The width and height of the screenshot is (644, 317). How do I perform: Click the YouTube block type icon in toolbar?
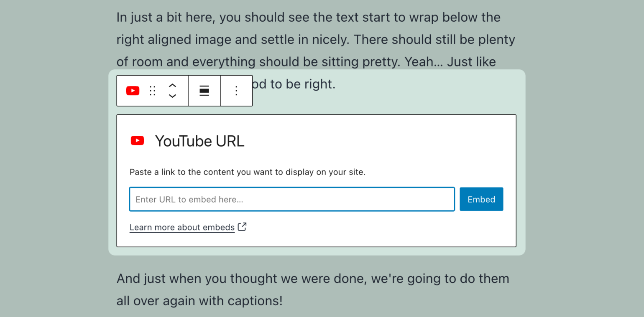point(133,91)
